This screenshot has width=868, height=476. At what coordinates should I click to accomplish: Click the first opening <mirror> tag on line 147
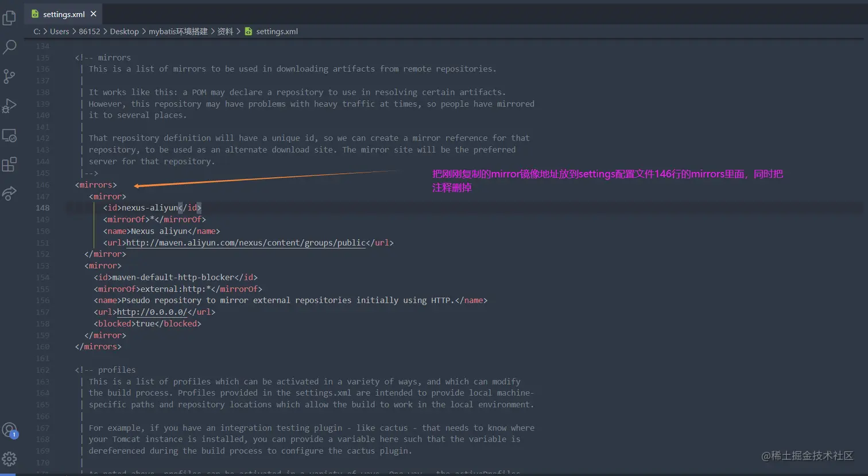pos(107,196)
